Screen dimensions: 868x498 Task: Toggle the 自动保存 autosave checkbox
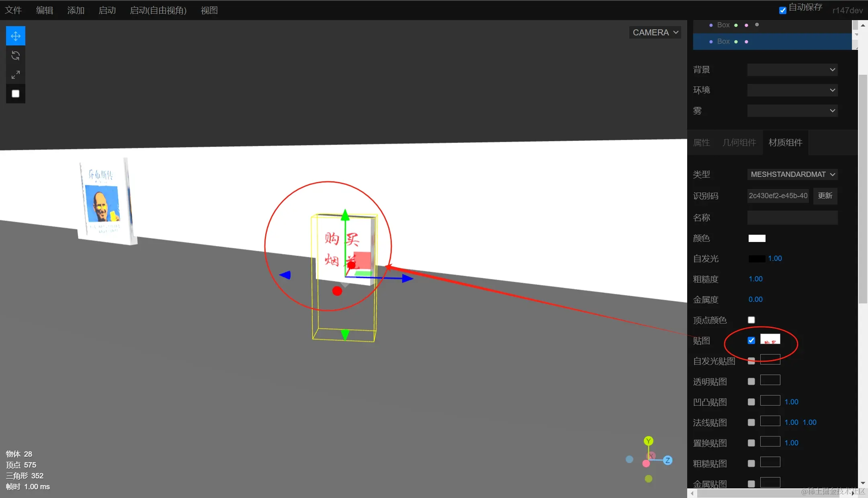pos(782,10)
